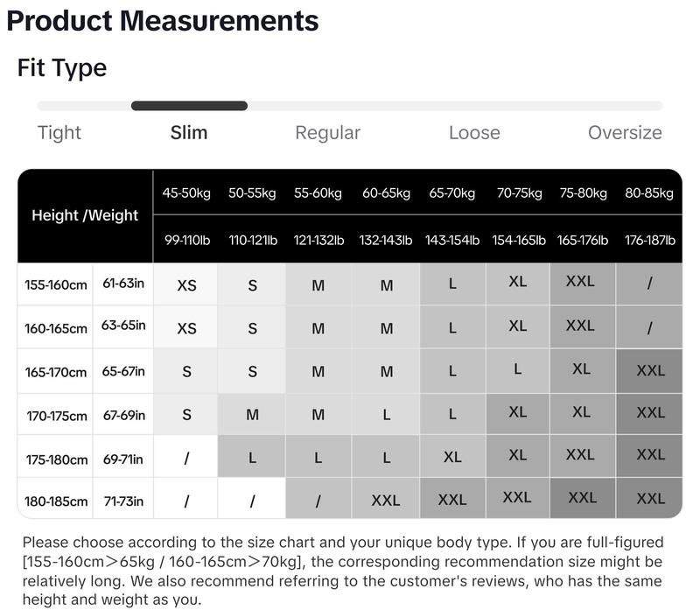Click the 80-85kg column header
This screenshot has width=700, height=610.
tap(649, 193)
